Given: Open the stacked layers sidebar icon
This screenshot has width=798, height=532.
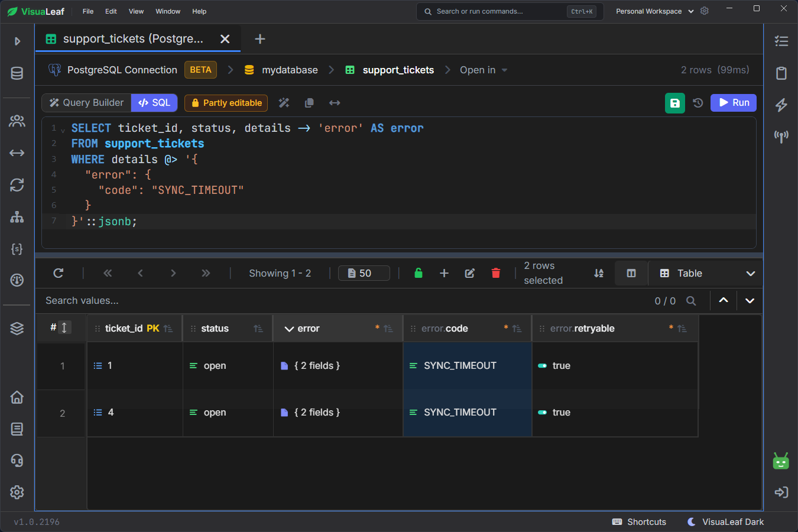Looking at the screenshot, I should pos(17,329).
